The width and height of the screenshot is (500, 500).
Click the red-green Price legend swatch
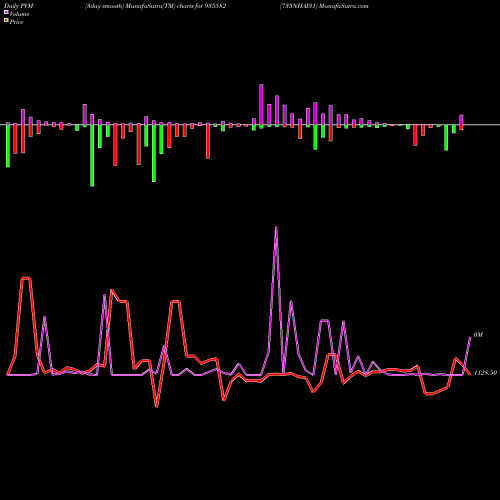[x=6, y=20]
